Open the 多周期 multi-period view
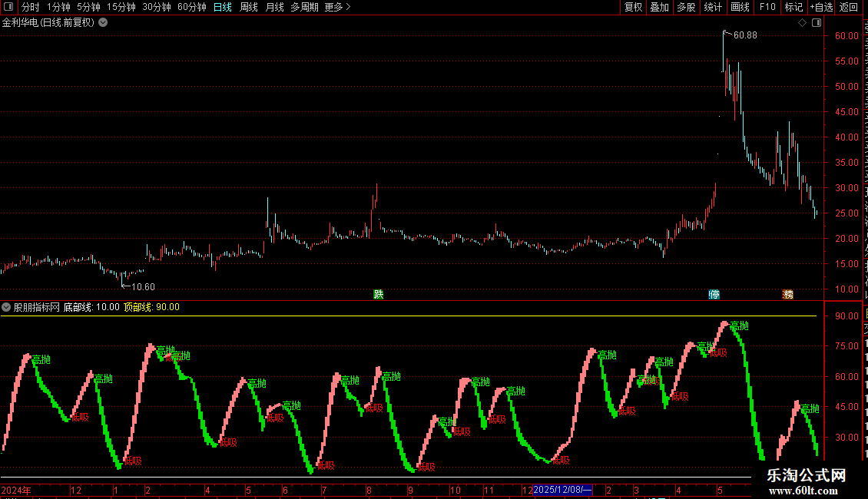868x499 pixels. [304, 7]
